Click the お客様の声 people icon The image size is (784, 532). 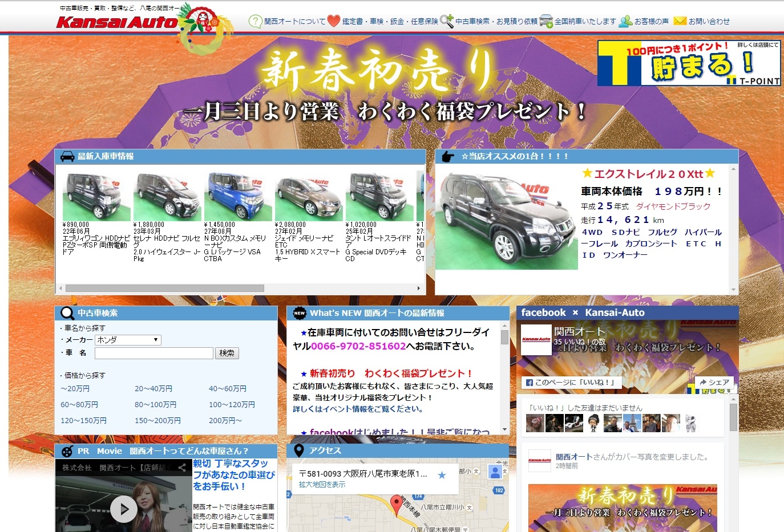click(626, 22)
